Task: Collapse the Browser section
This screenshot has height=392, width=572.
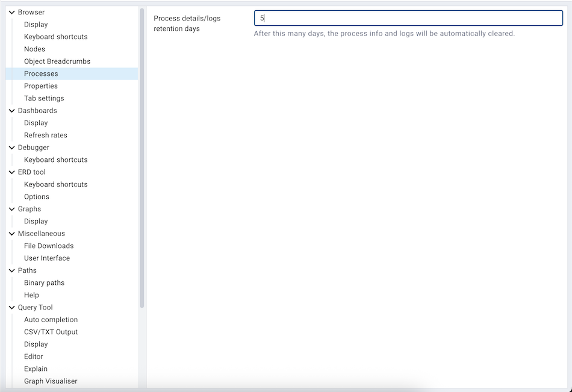Action: click(11, 11)
